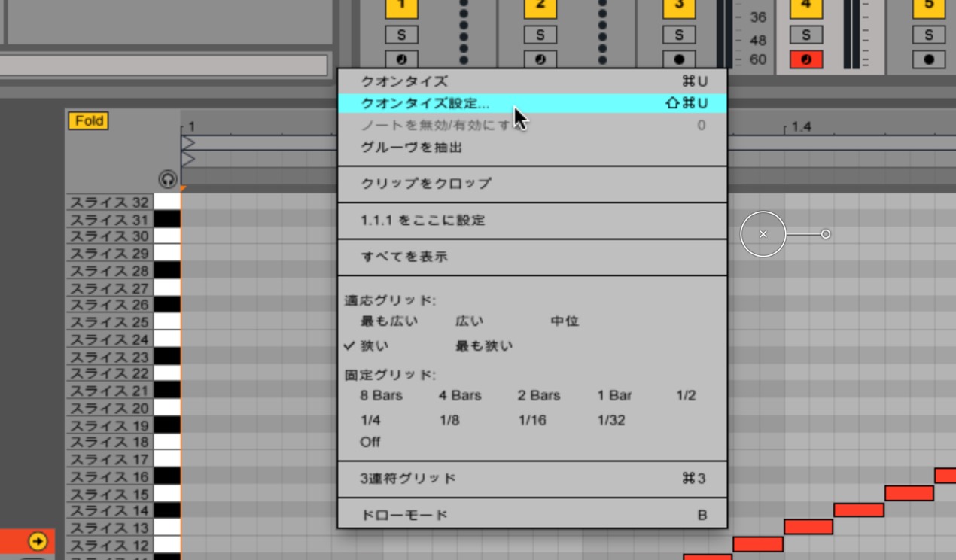The image size is (956, 560).
Task: Click the piano key beside スライス 30
Action: tap(167, 236)
